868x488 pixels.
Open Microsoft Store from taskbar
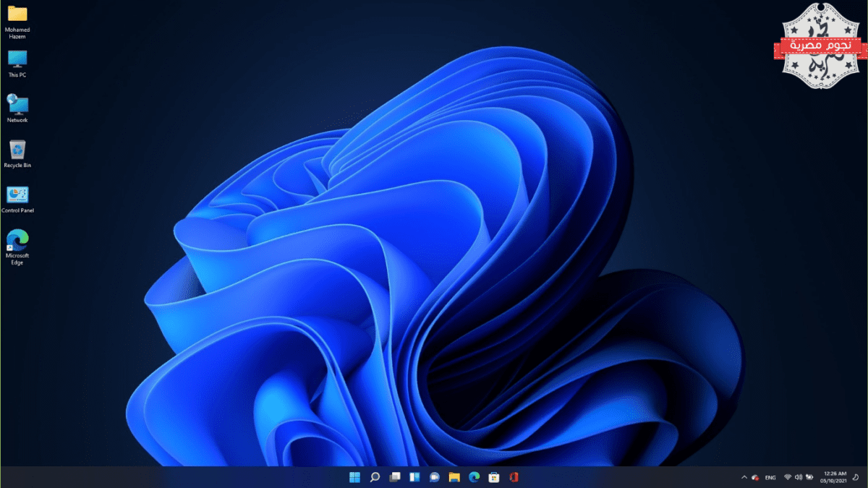(x=494, y=477)
